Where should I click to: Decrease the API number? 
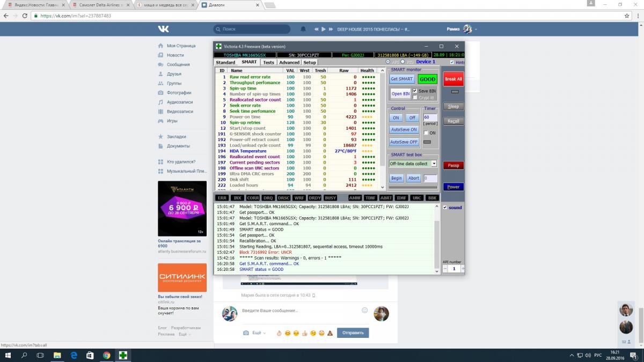click(445, 269)
